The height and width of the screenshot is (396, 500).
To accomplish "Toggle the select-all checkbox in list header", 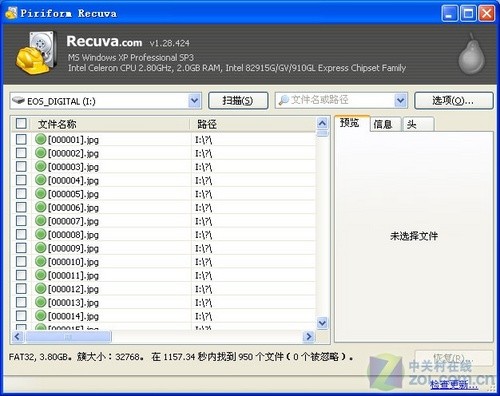I will [21, 124].
